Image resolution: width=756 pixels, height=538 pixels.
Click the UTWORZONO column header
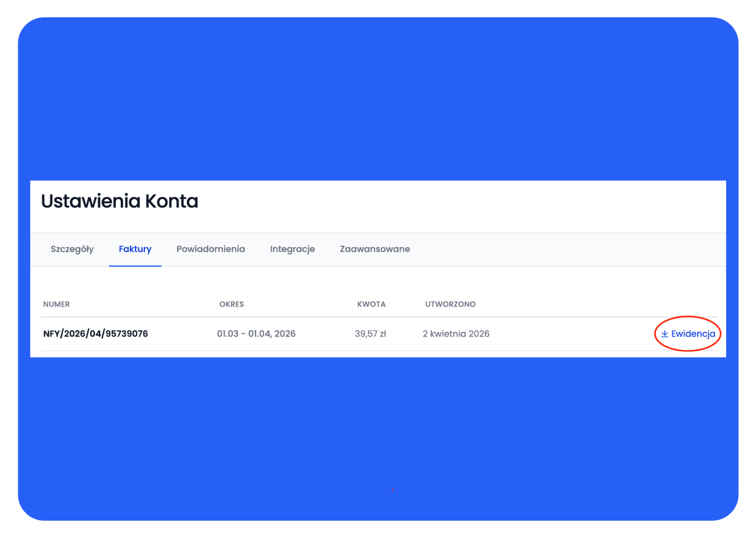pos(450,304)
